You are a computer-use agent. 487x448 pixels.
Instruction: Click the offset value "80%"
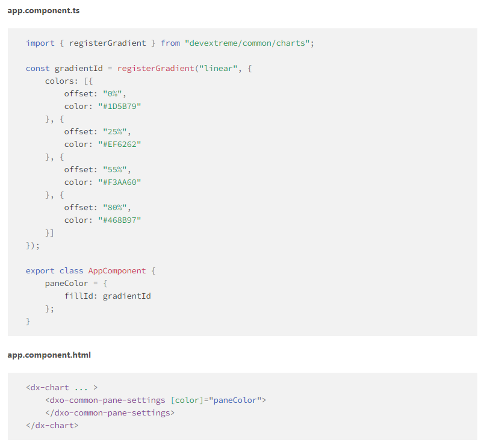(115, 208)
